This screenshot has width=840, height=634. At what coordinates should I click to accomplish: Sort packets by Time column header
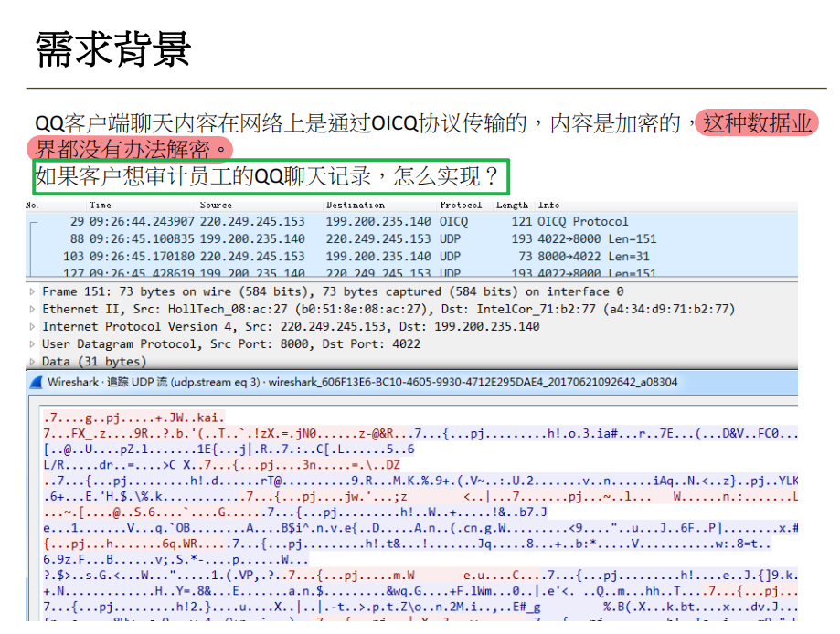click(101, 205)
